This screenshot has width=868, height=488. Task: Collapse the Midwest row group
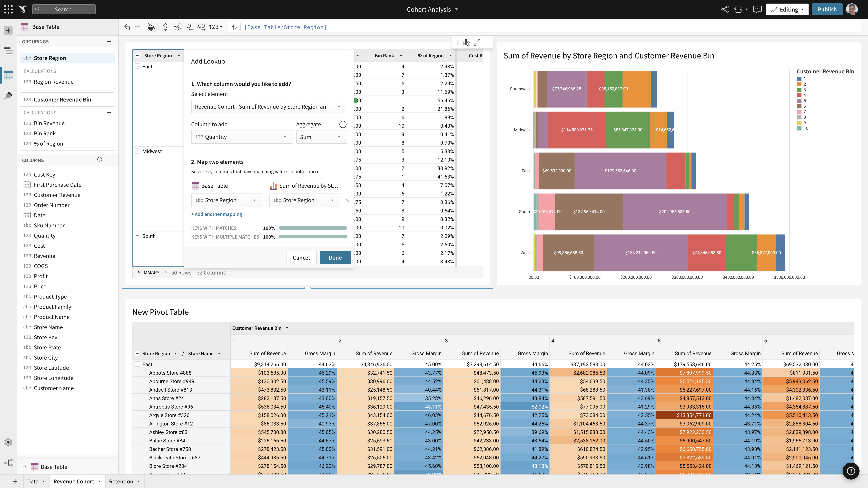coord(137,151)
